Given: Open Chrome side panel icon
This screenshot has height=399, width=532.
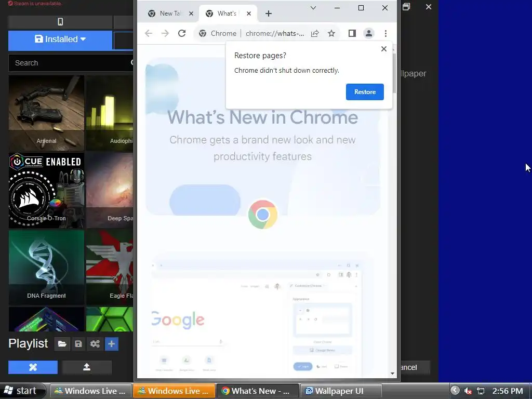Looking at the screenshot, I should (352, 33).
